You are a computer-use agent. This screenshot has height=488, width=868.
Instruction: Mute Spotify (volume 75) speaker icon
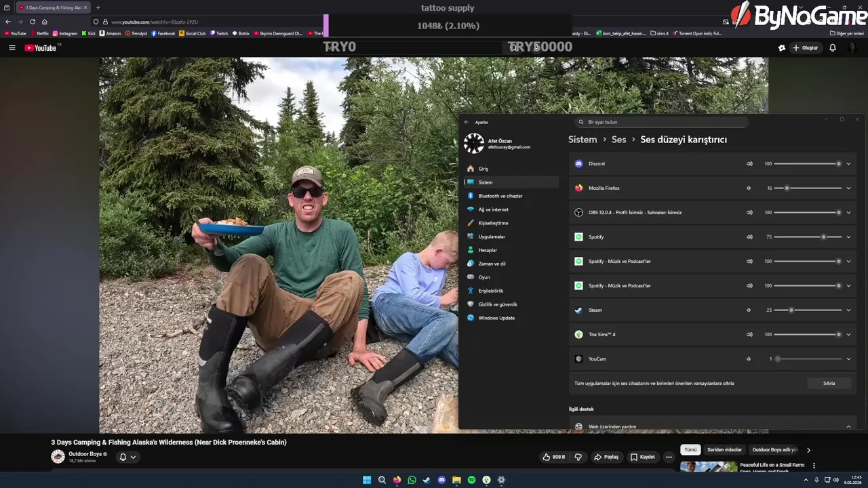click(x=749, y=237)
